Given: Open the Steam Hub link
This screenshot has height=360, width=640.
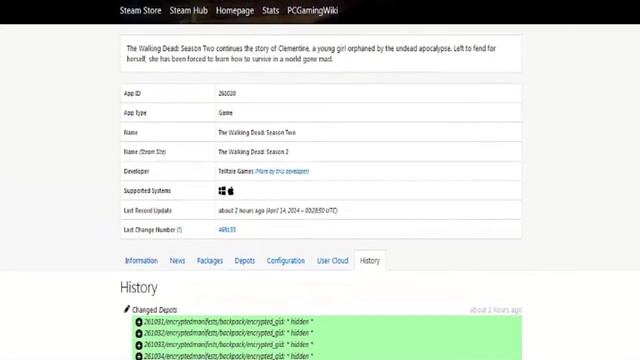Looking at the screenshot, I should 189,11.
